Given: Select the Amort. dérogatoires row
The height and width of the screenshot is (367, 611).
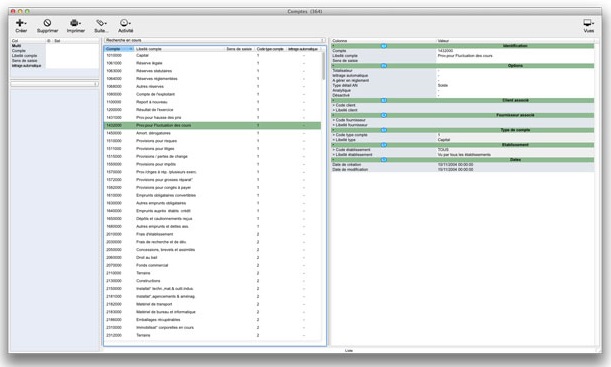Looking at the screenshot, I should coord(213,133).
